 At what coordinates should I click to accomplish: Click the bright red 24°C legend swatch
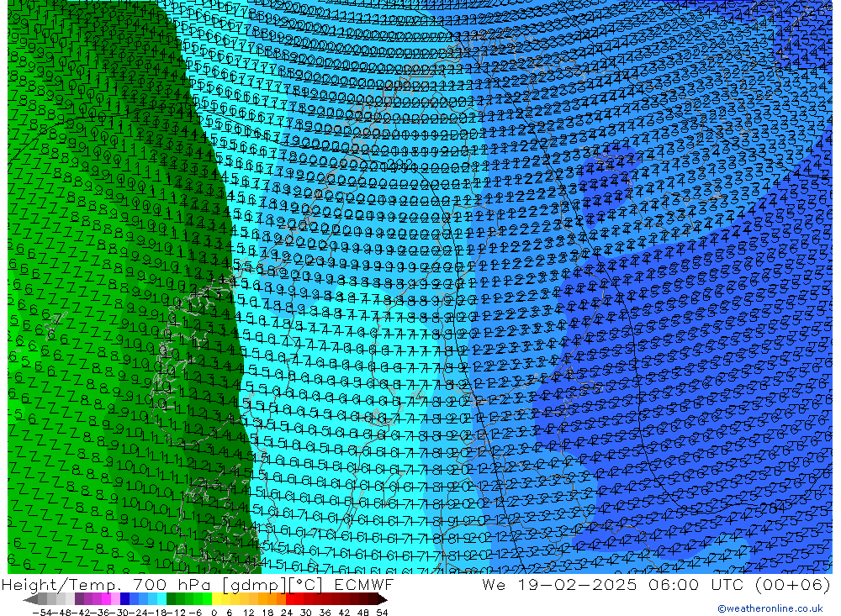[290, 599]
